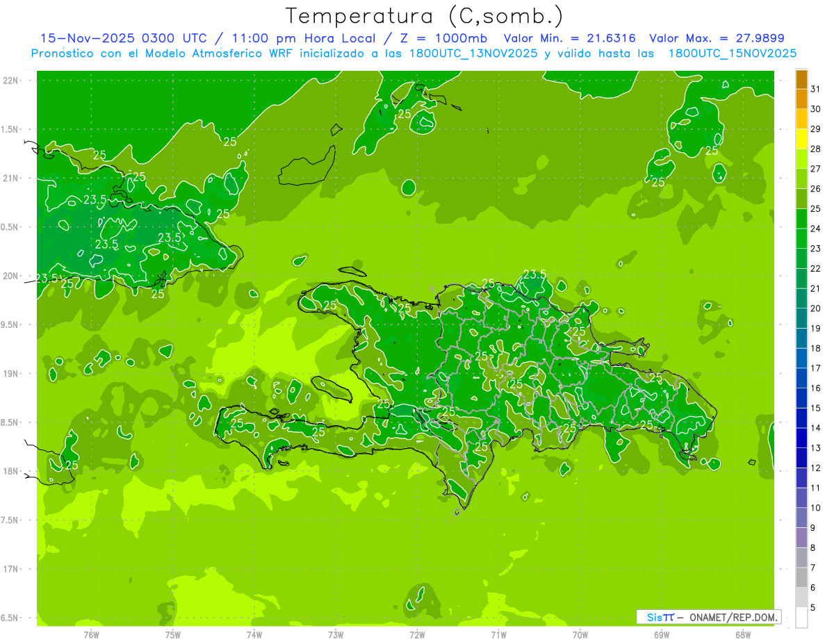Click the '14' value on the color scale
This screenshot has height=644, width=834.
tap(816, 428)
